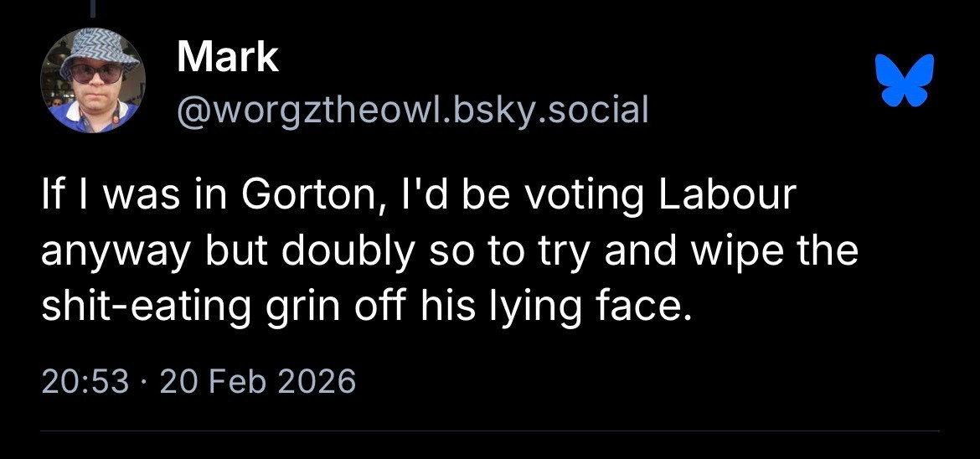Click the Bluesky butterfly logo
The height and width of the screenshot is (459, 980).
click(x=904, y=81)
